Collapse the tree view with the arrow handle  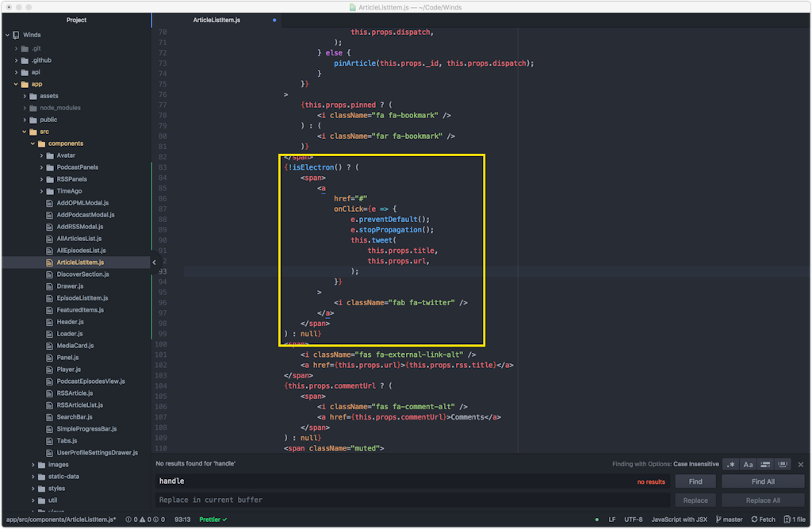click(x=154, y=263)
